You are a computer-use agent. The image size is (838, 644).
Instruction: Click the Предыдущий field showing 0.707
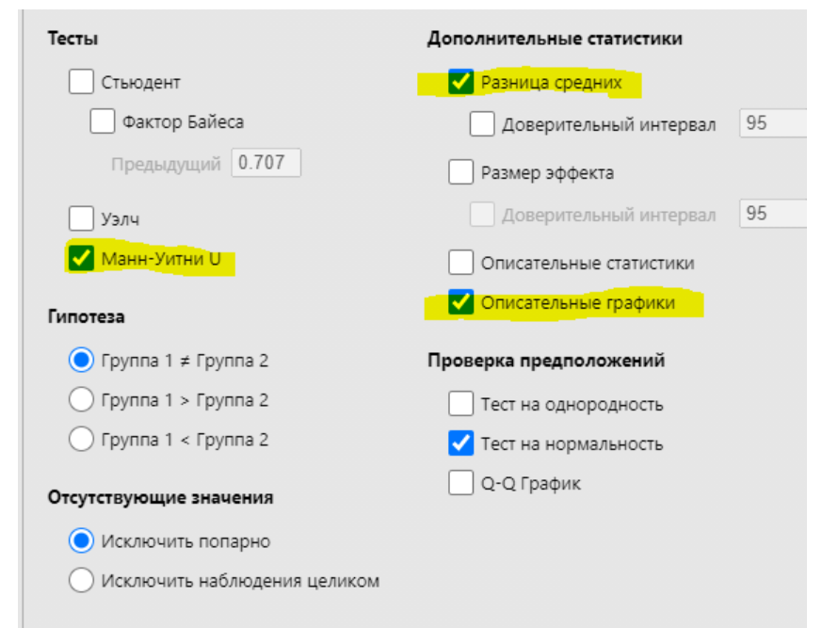point(266,163)
